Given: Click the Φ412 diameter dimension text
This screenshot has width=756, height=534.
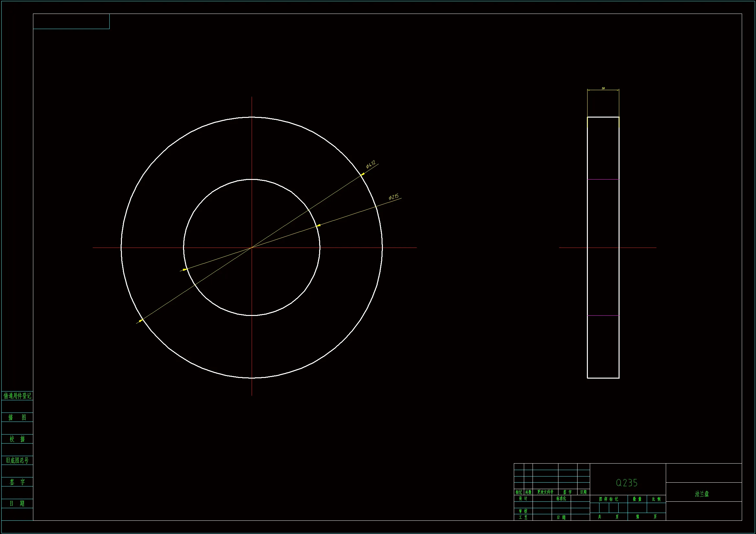Looking at the screenshot, I should (371, 164).
